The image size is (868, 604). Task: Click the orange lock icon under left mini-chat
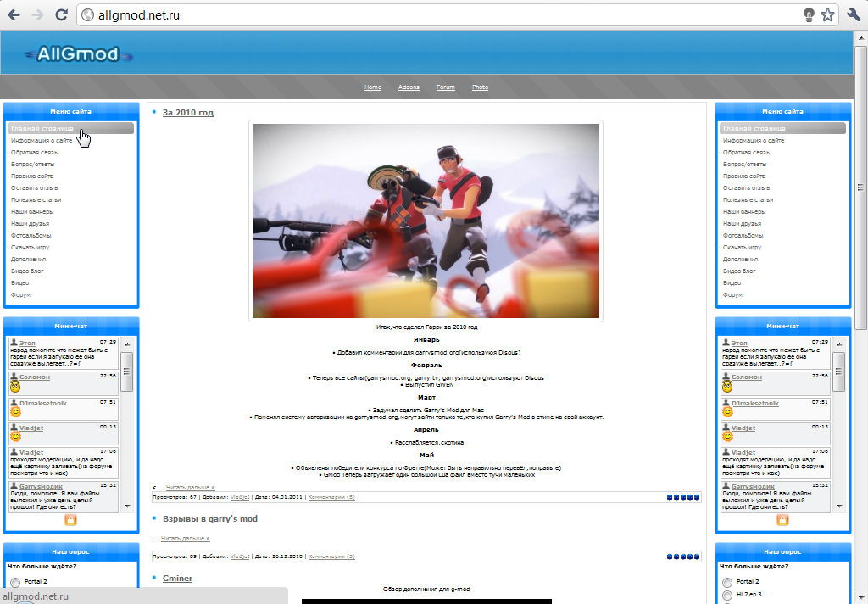70,520
